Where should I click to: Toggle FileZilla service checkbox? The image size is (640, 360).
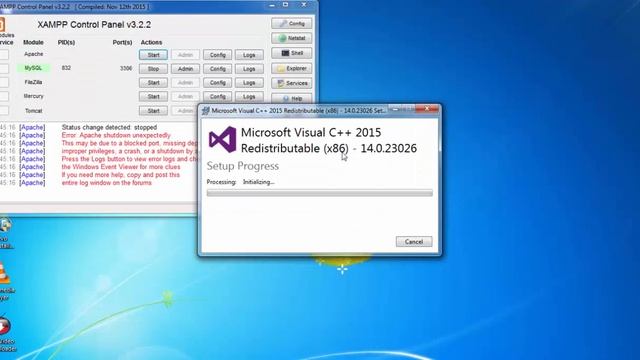(4, 82)
